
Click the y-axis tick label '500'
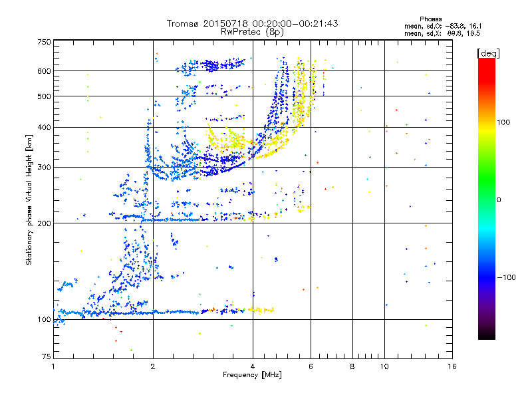tap(44, 96)
